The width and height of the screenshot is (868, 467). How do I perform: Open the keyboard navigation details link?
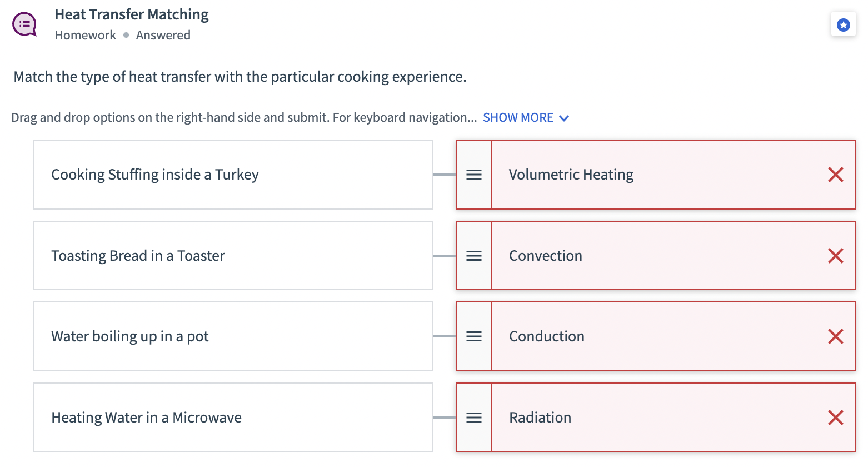[518, 117]
